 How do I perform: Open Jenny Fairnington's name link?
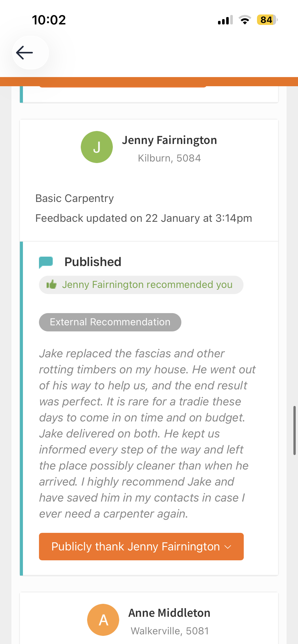(169, 140)
